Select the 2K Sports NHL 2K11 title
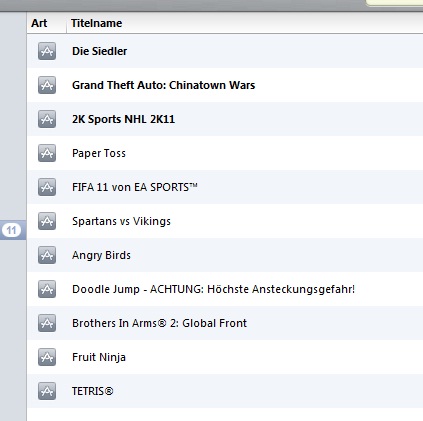 tap(123, 119)
